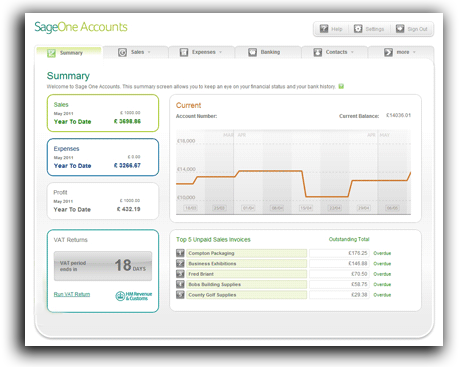Open the more tab

tap(401, 52)
